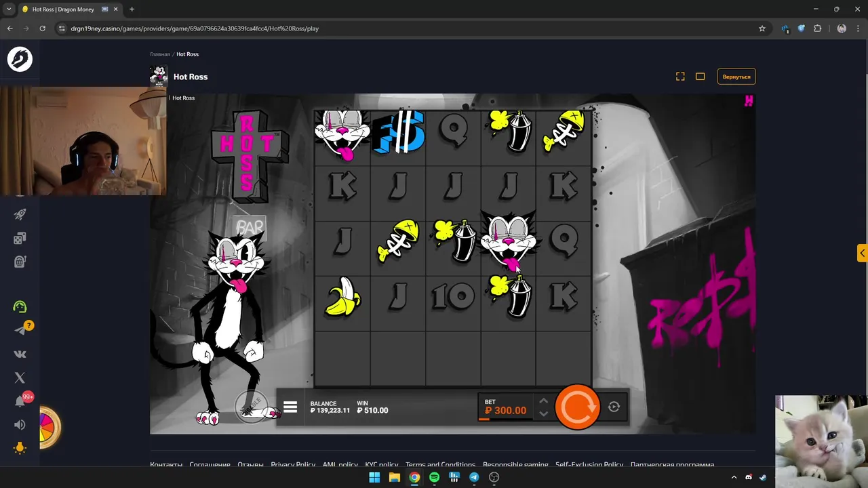Open File Explorer from taskbar
This screenshot has width=868, height=488.
[x=394, y=477]
